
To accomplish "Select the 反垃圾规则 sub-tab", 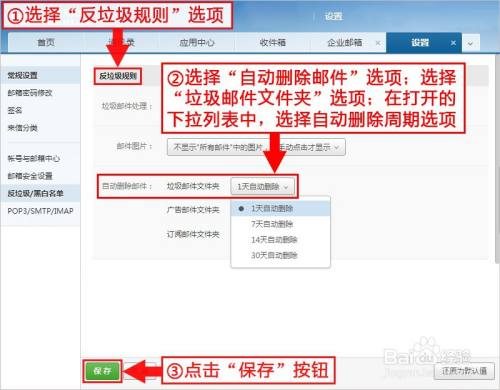I will click(118, 76).
